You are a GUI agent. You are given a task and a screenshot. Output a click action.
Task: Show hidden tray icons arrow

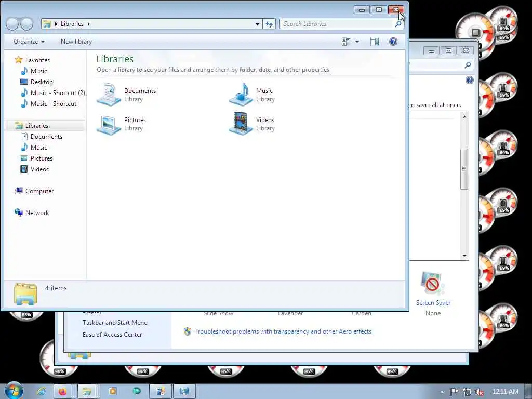[442, 392]
